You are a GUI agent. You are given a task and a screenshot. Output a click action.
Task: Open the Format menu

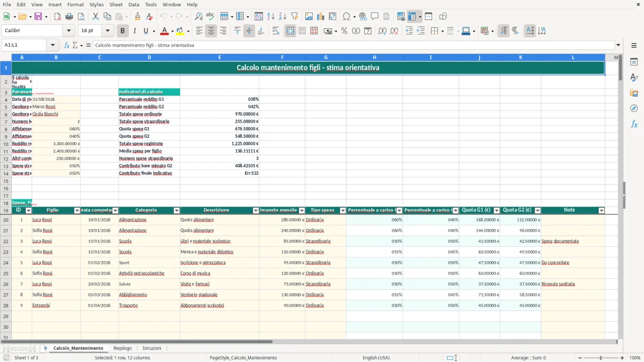[75, 4]
